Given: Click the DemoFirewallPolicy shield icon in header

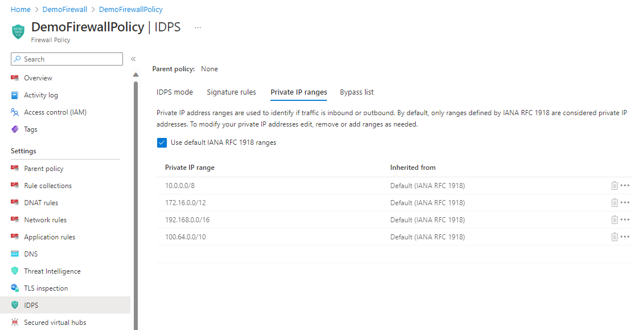Looking at the screenshot, I should point(18,32).
